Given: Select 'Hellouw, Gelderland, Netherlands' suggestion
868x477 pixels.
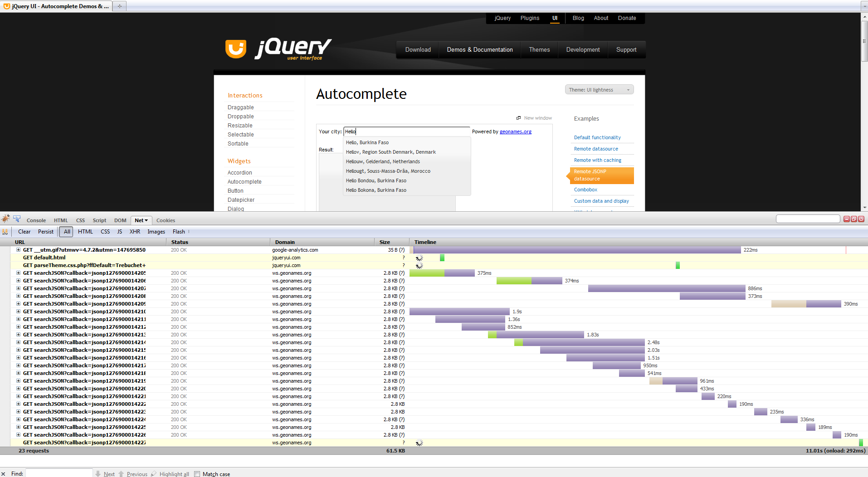Looking at the screenshot, I should pyautogui.click(x=383, y=161).
